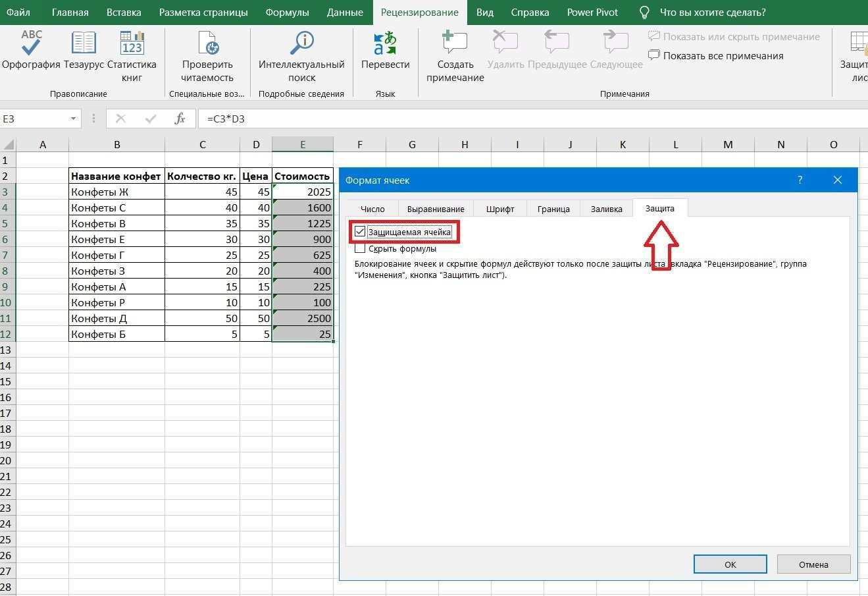Enable the Скрыть формулы checkbox
This screenshot has height=596, width=868.
pyautogui.click(x=360, y=249)
